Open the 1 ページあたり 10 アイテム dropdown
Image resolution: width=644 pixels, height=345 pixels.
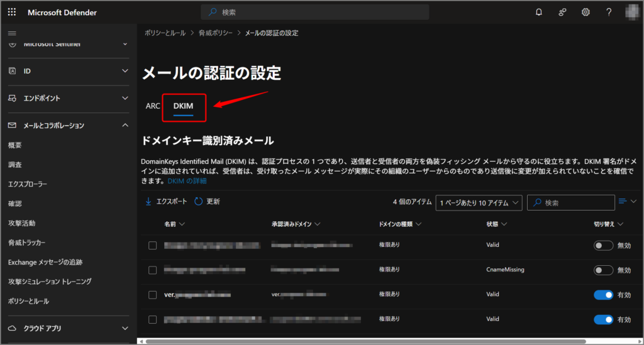[479, 202]
